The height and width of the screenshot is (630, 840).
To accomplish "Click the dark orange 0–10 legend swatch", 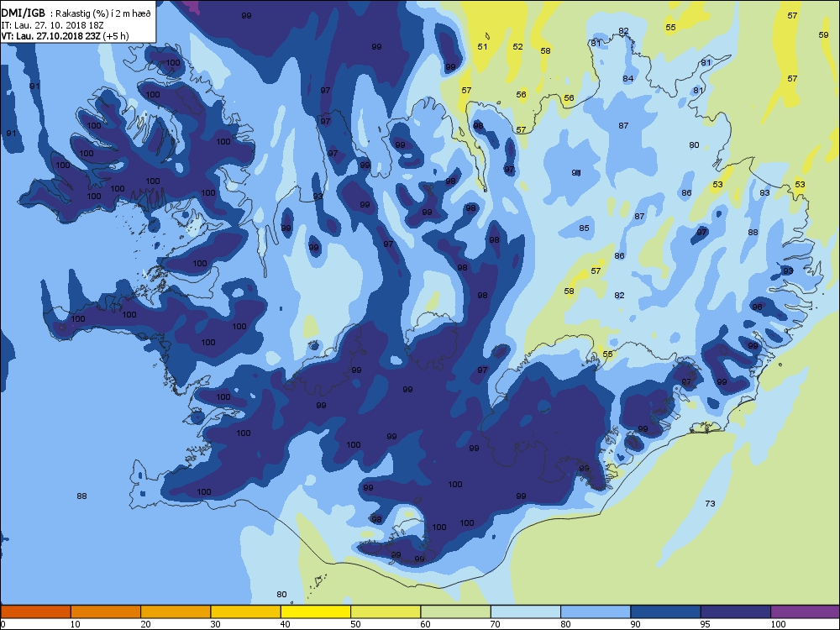I will click(35, 612).
